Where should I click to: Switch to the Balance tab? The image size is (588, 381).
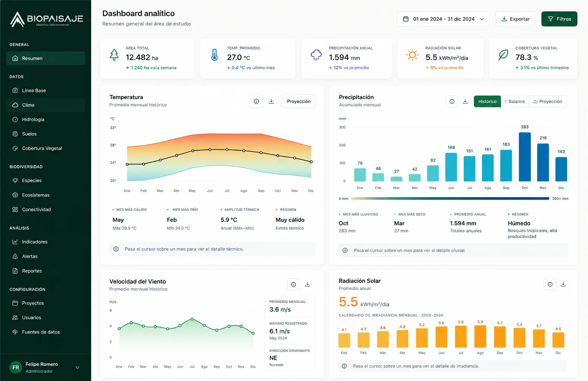(515, 101)
